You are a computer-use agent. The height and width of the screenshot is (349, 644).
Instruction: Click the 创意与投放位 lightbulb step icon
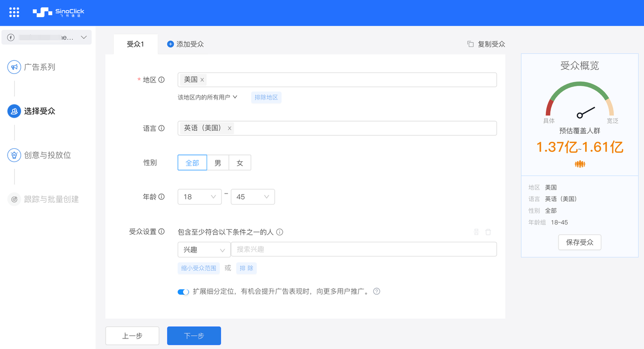click(x=14, y=155)
